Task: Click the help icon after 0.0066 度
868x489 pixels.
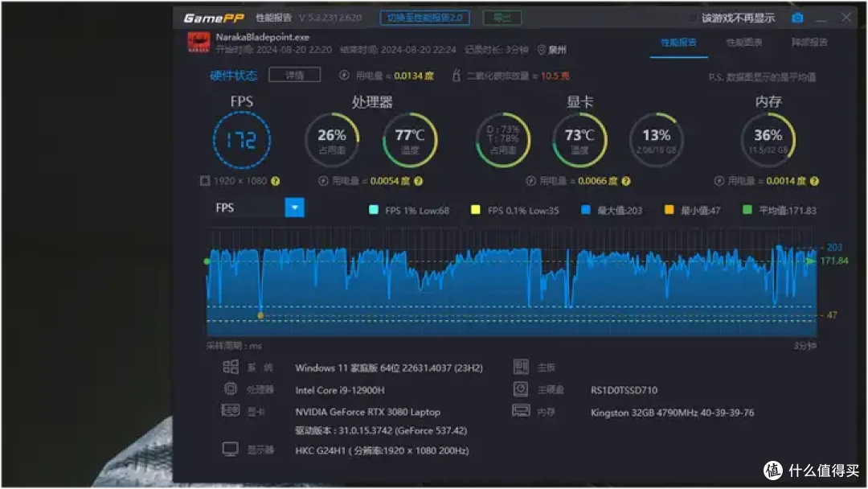Action: pos(625,181)
